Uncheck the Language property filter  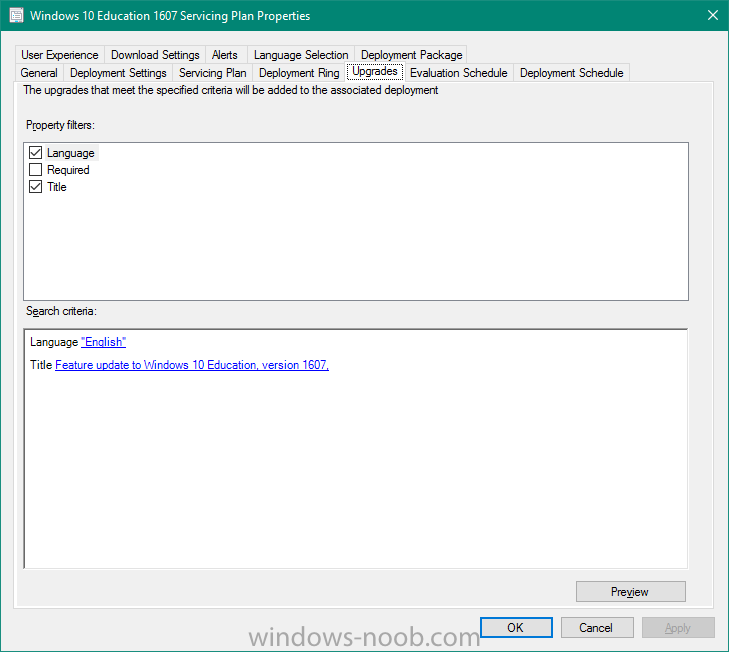[x=35, y=153]
